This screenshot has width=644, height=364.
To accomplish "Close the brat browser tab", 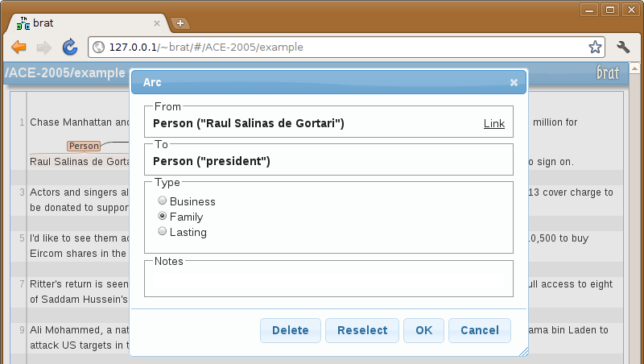I will [x=157, y=23].
